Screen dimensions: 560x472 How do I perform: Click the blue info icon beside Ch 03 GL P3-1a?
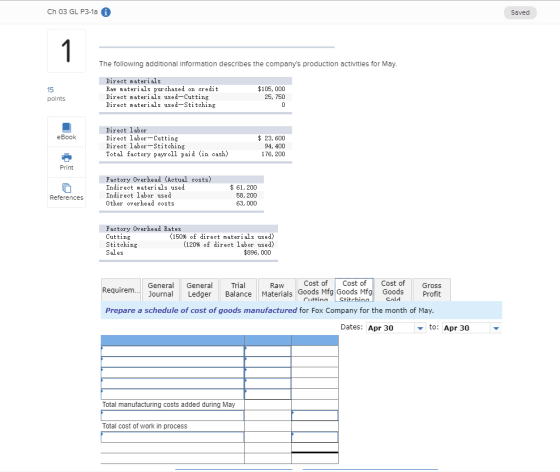click(x=106, y=12)
